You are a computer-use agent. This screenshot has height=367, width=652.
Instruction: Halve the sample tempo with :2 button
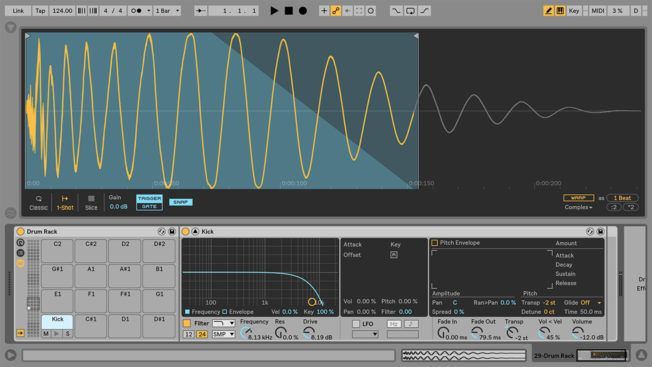pos(614,207)
